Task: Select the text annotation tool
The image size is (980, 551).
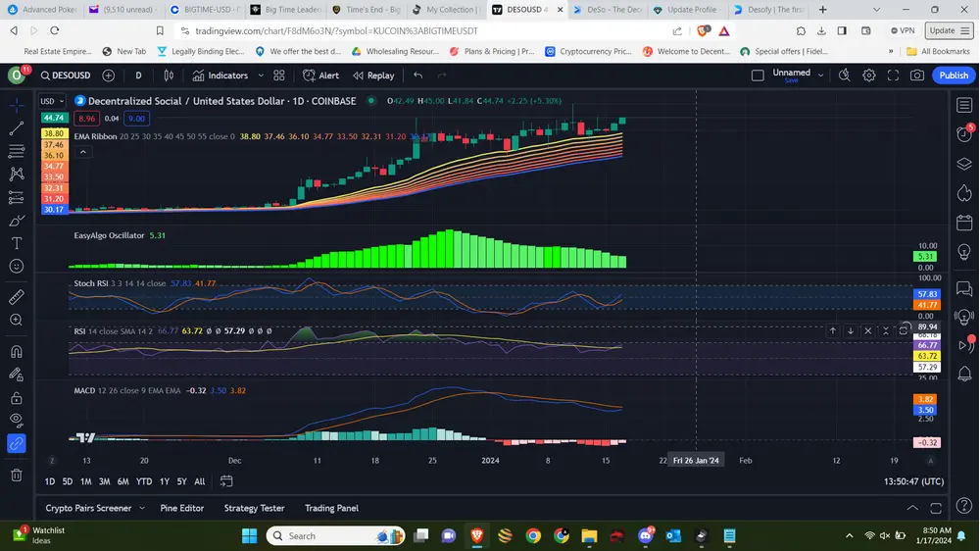Action: click(17, 243)
